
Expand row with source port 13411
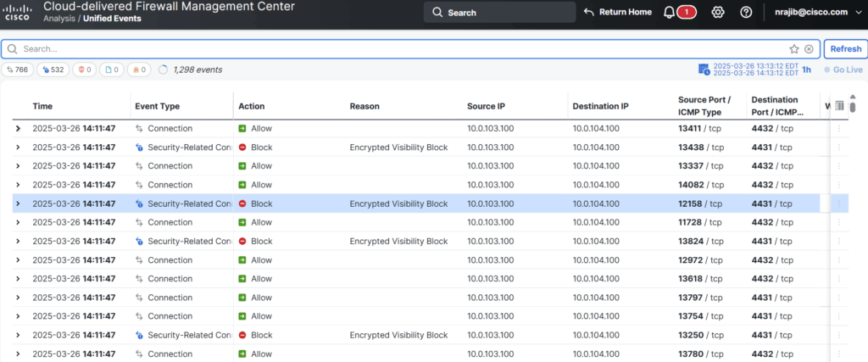18,128
